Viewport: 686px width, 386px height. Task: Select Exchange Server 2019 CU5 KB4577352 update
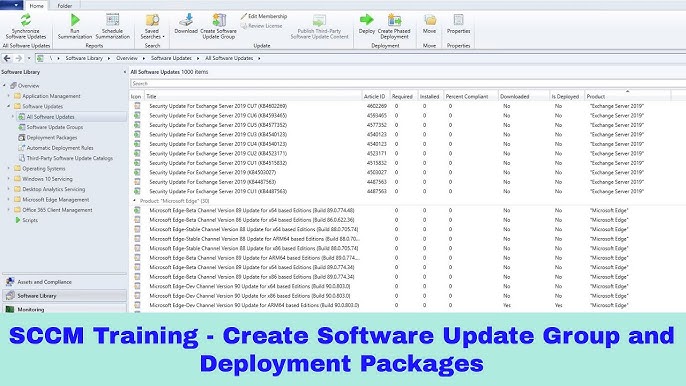tap(408, 125)
